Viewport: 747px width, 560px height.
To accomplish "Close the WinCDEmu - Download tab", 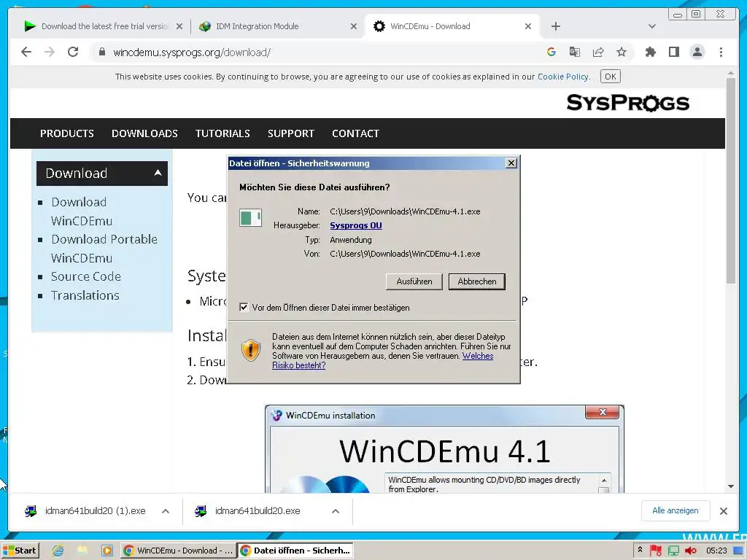I will 528,26.
